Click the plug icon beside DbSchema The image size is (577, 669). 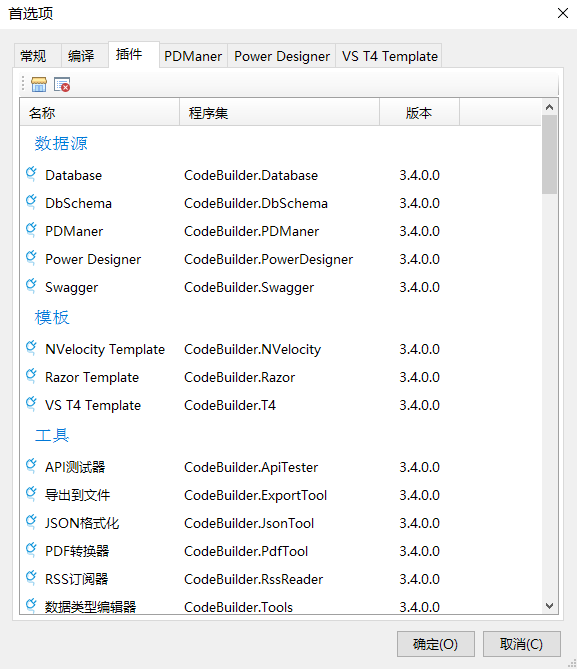pyautogui.click(x=31, y=202)
